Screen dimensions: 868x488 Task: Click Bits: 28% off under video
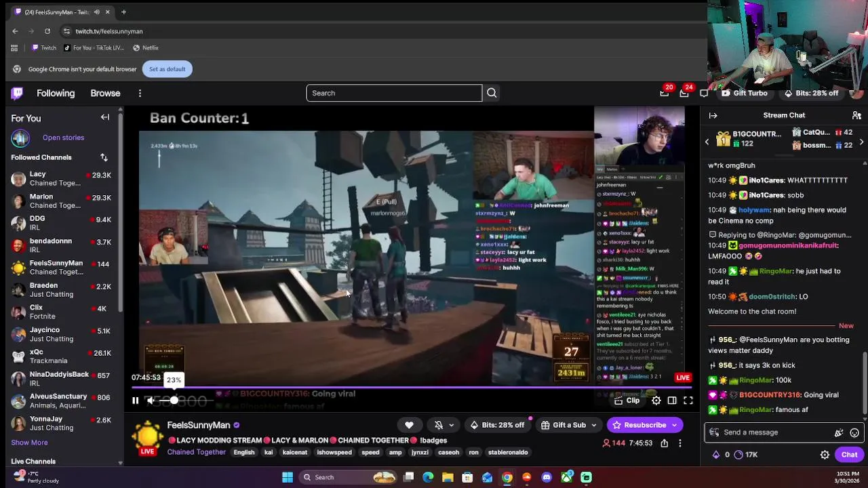click(x=498, y=425)
